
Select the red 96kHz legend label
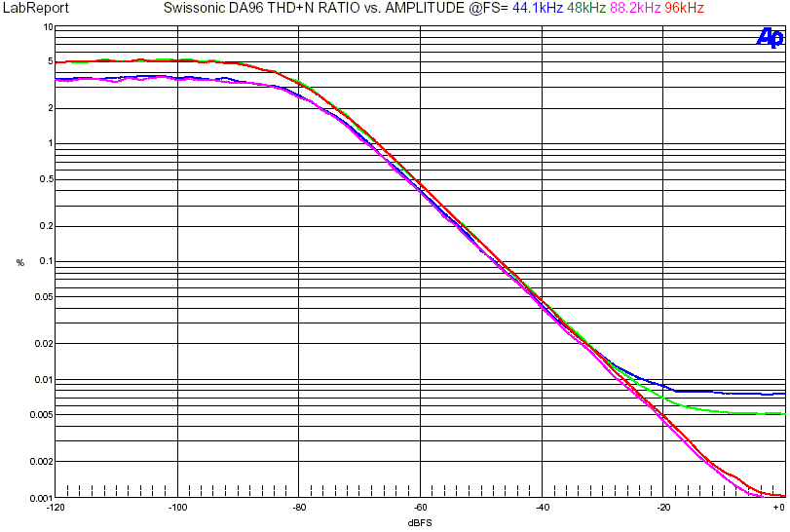pyautogui.click(x=684, y=8)
